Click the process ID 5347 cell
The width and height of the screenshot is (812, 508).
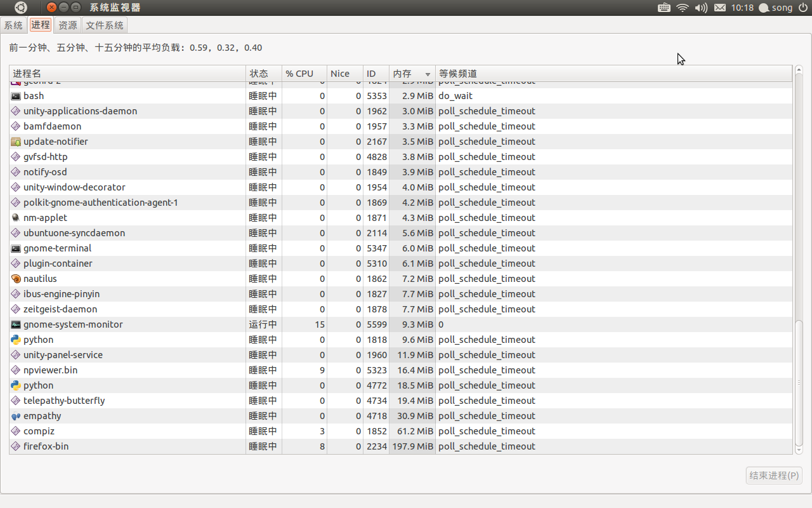pyautogui.click(x=377, y=248)
